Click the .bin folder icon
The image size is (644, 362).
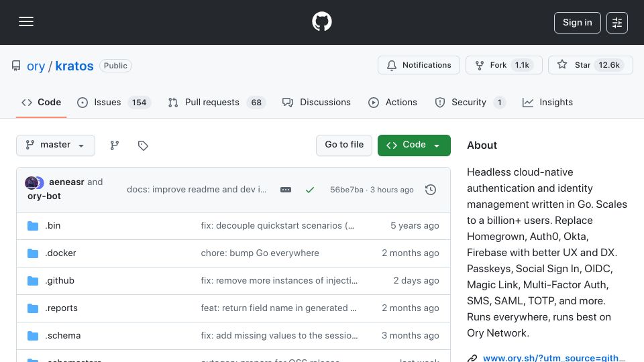tap(33, 226)
